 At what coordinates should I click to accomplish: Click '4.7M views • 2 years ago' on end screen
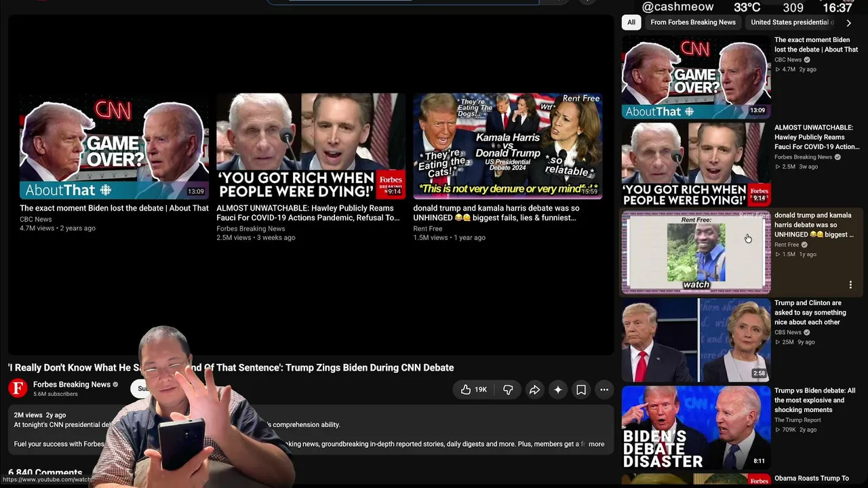point(58,228)
